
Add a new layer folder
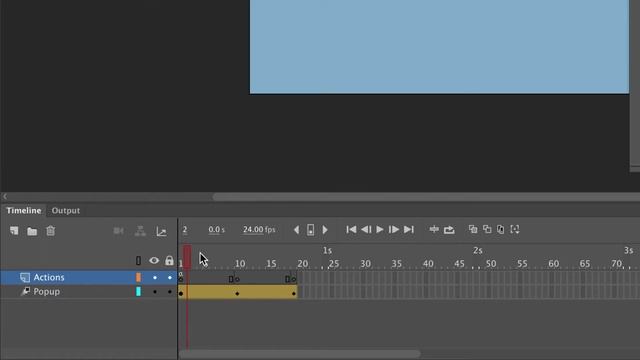pos(32,231)
